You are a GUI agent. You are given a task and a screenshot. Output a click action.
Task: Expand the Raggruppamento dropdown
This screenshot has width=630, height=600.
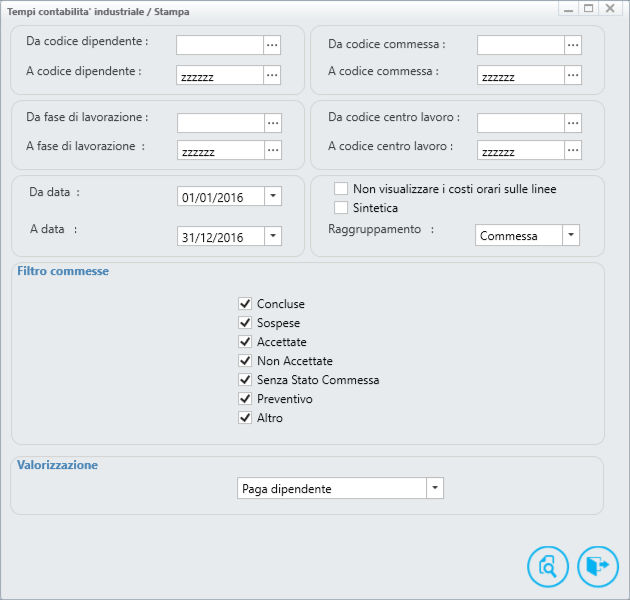point(571,235)
